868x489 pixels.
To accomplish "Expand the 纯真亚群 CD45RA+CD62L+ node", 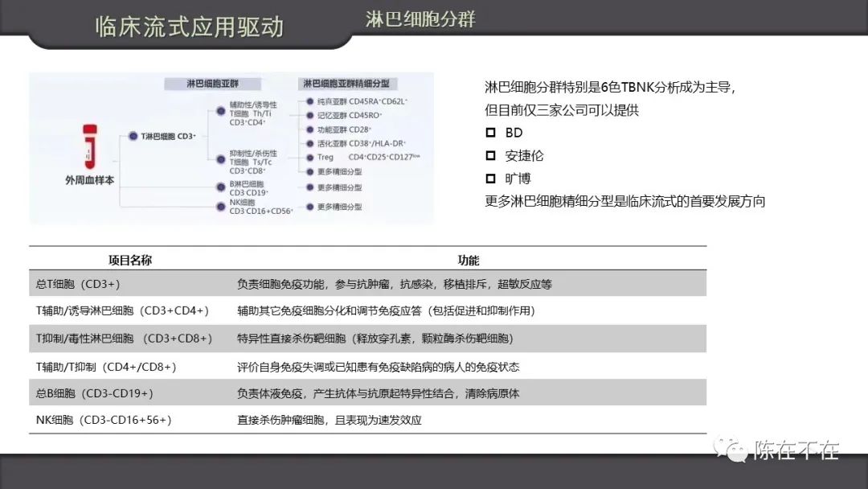I will (309, 101).
